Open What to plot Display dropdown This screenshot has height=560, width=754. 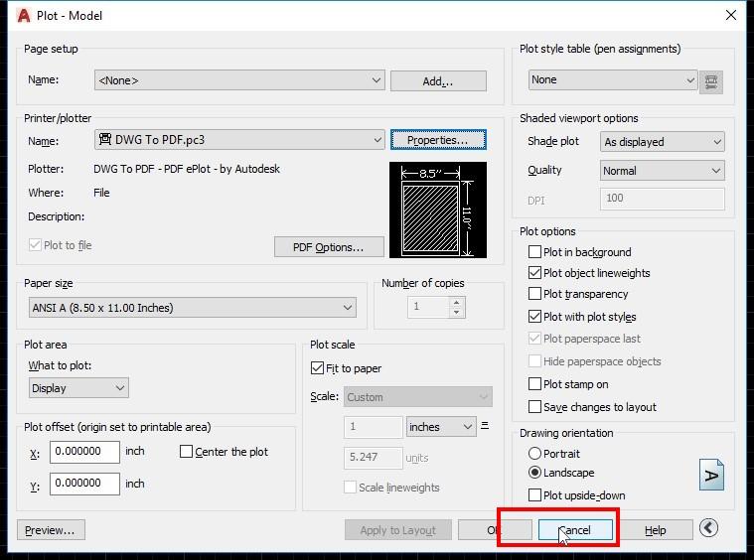point(78,388)
